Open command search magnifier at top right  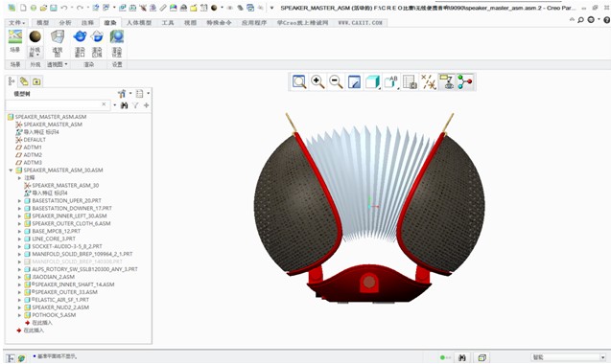[580, 19]
